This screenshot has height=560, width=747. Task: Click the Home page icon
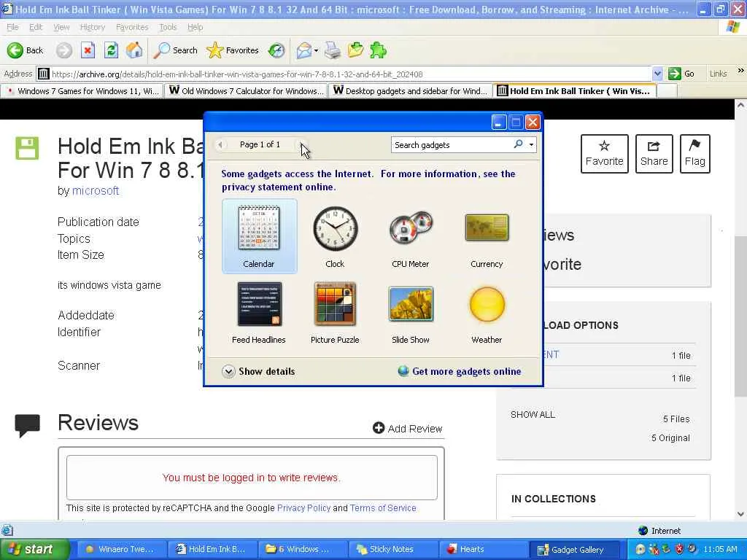(x=134, y=50)
